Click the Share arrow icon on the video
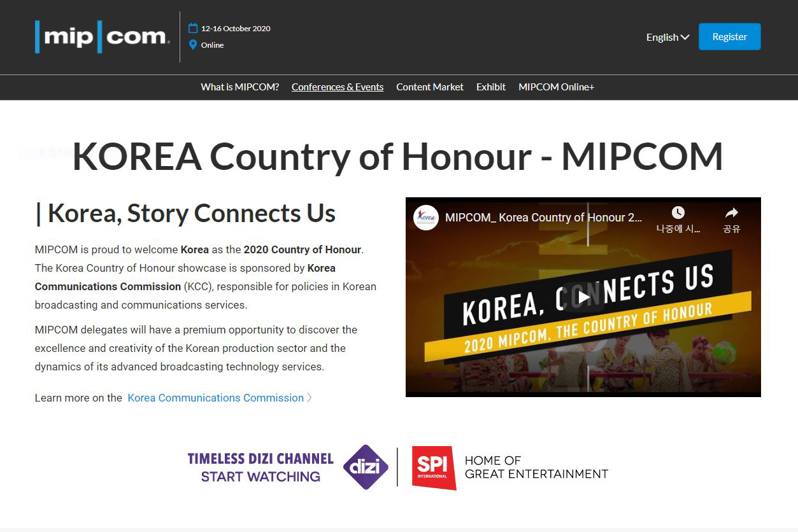Viewport: 798px width, 532px height. pyautogui.click(x=732, y=213)
